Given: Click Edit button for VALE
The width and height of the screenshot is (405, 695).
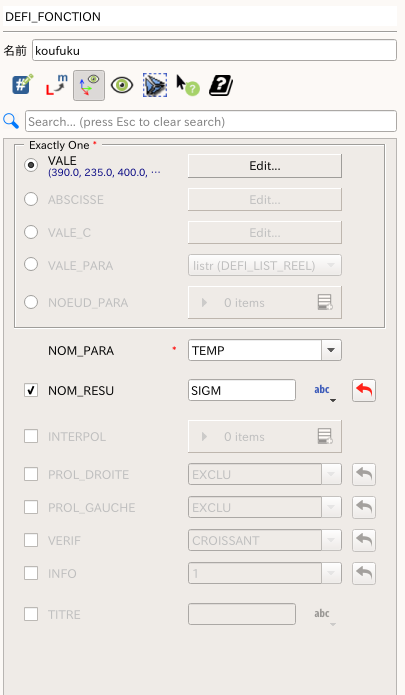Looking at the screenshot, I should (x=265, y=166).
